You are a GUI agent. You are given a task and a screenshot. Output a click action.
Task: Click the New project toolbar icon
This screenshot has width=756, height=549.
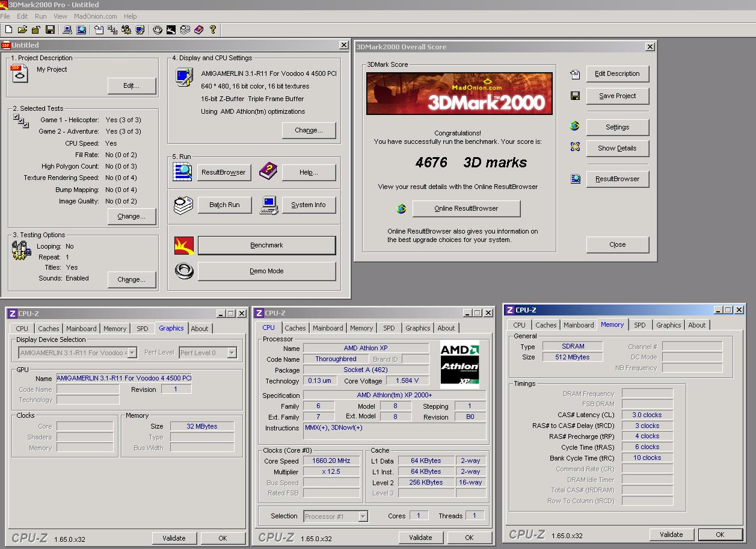pyautogui.click(x=8, y=29)
